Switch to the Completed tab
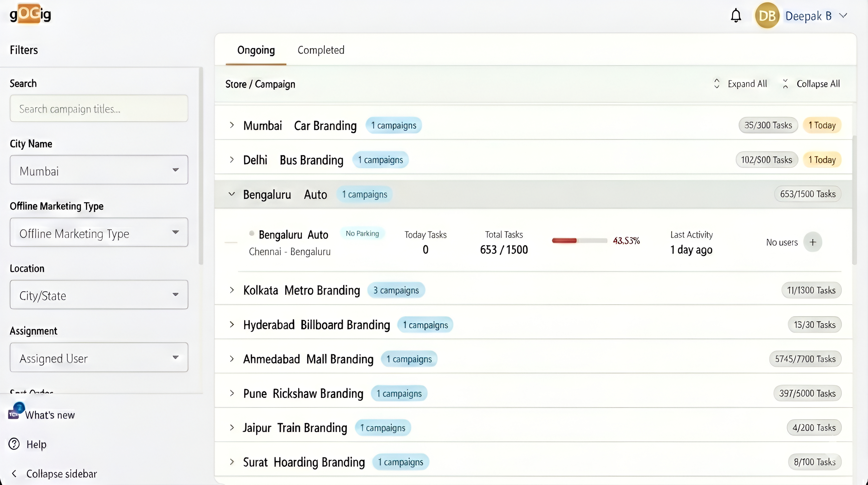This screenshot has height=485, width=868. click(x=321, y=50)
